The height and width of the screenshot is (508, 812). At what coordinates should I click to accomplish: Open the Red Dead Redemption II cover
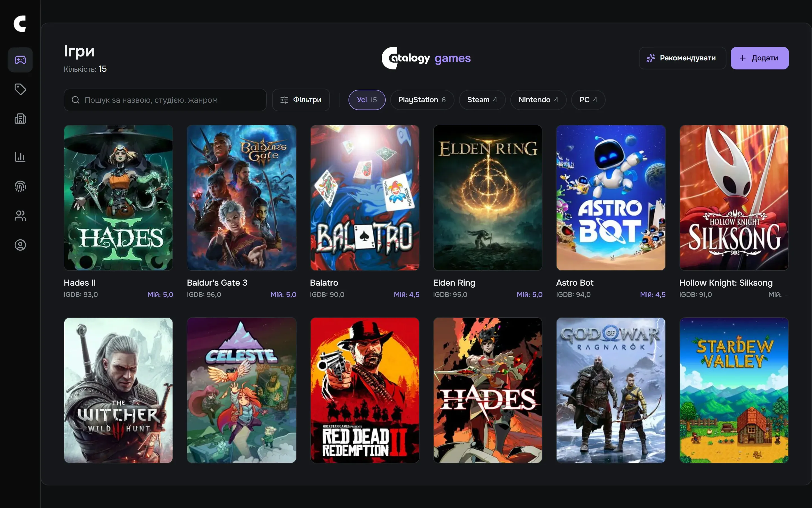(x=365, y=390)
